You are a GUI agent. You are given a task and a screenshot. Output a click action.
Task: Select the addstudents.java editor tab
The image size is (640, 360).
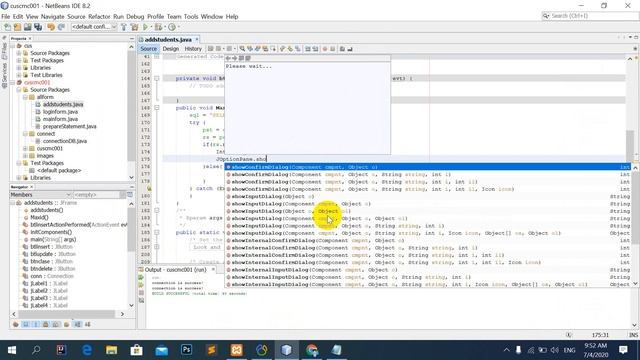tap(168, 40)
